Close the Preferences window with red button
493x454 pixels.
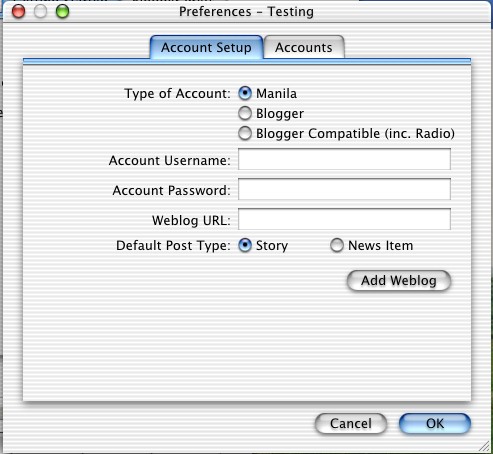[18, 12]
